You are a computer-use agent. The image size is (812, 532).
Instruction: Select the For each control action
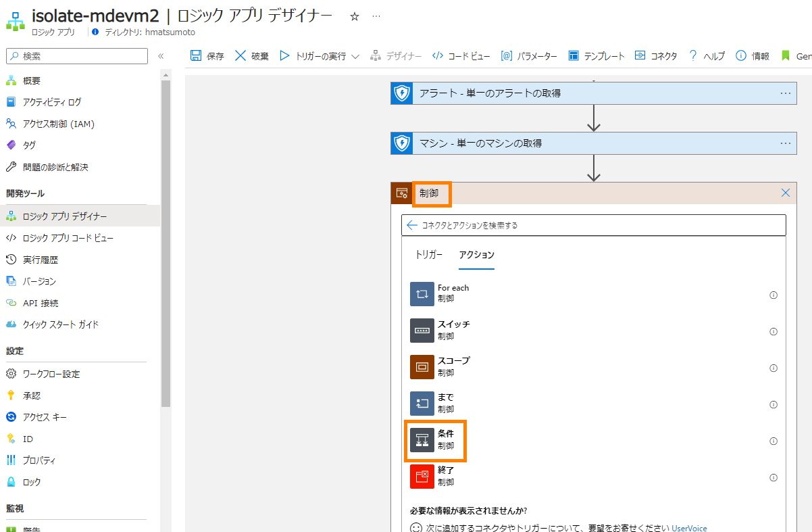point(594,293)
